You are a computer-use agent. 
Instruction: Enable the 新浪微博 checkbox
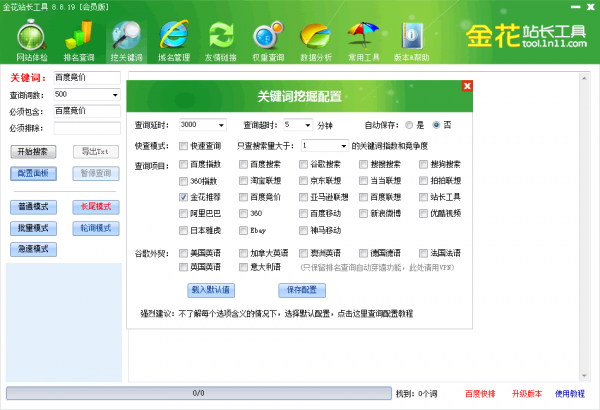coord(364,214)
